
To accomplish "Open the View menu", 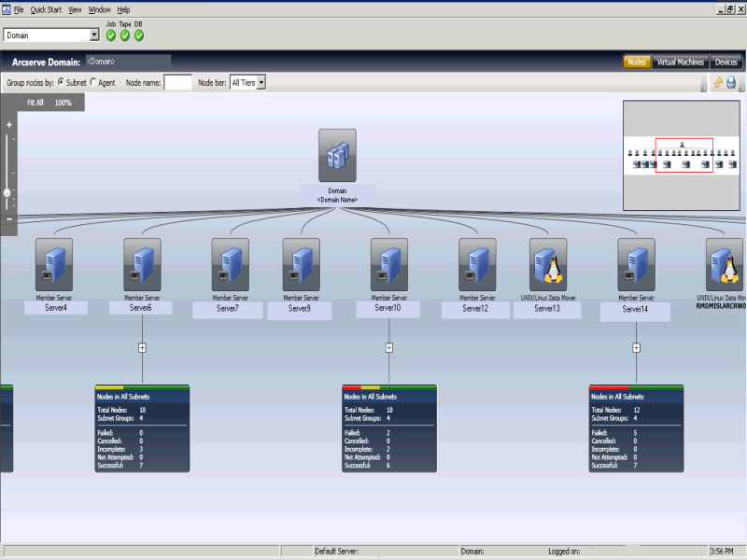I will [x=75, y=9].
